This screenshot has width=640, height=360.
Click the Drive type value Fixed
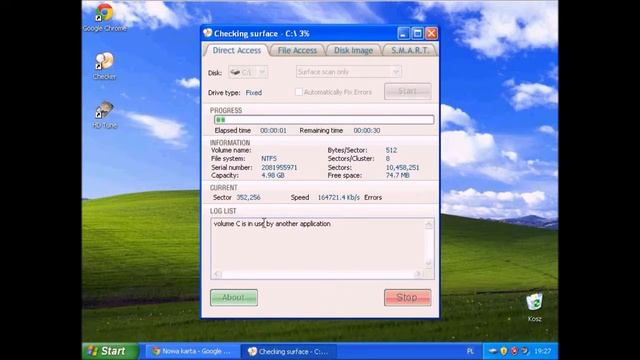253,93
